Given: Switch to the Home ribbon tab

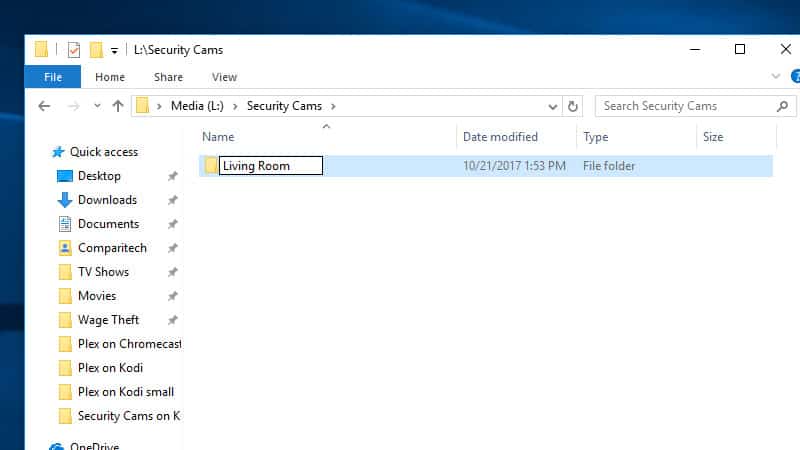Looking at the screenshot, I should (x=110, y=77).
